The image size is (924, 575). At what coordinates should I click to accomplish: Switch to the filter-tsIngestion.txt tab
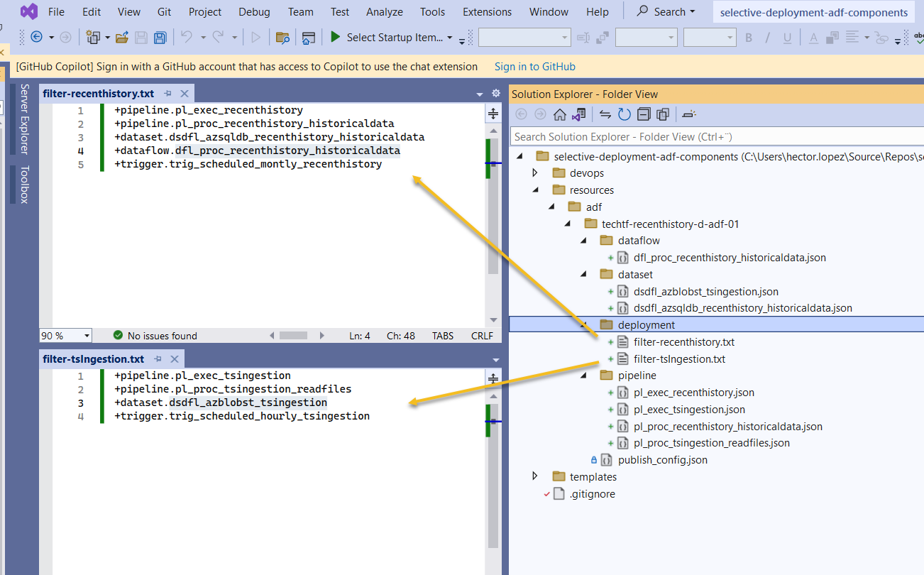point(93,359)
